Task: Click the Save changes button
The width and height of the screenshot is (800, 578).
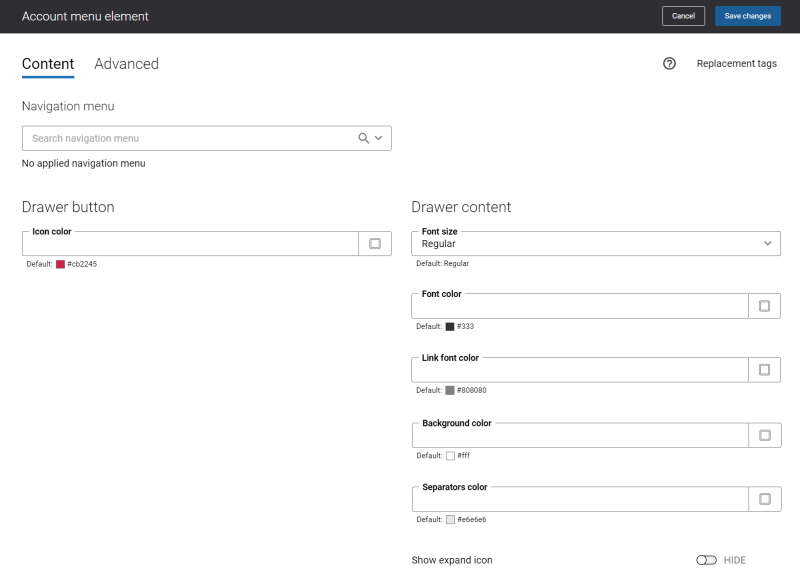Action: (x=747, y=16)
